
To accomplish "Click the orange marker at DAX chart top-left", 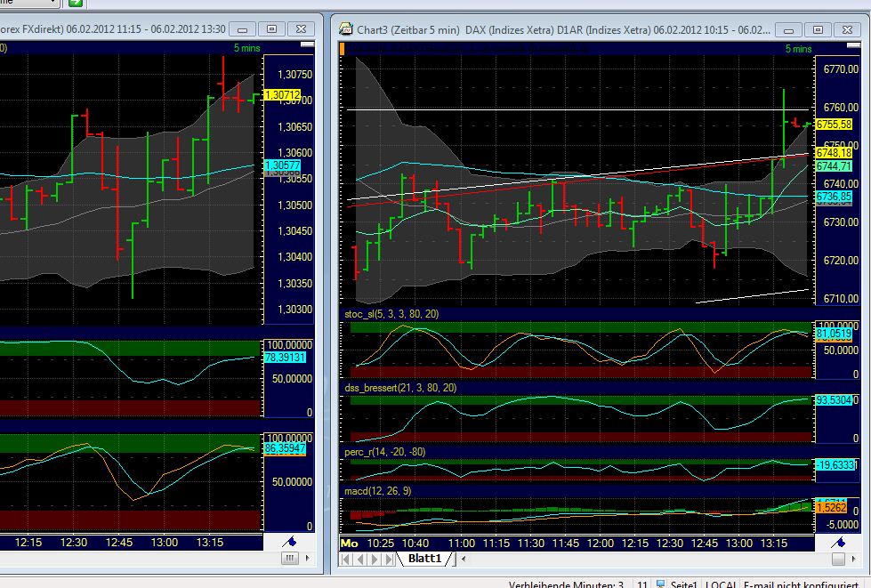I will [343, 49].
